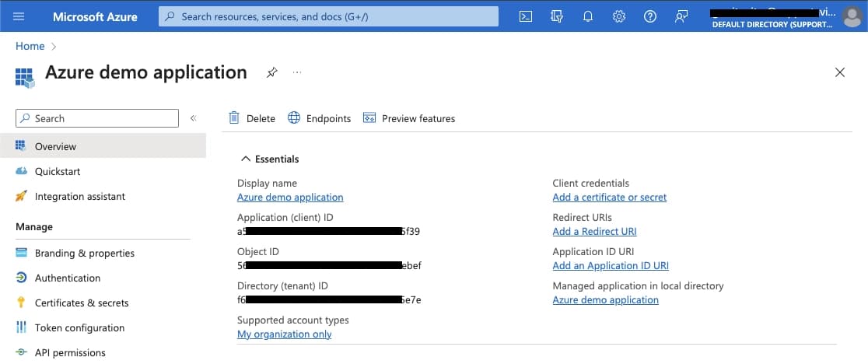Click the Preview features icon

pyautogui.click(x=369, y=117)
